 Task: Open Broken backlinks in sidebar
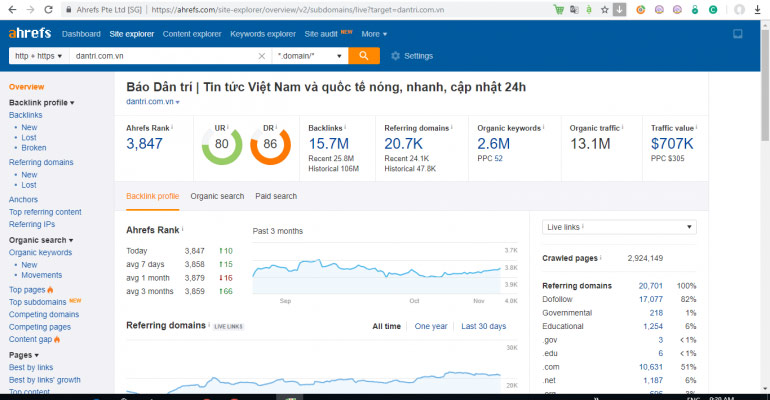tap(34, 148)
